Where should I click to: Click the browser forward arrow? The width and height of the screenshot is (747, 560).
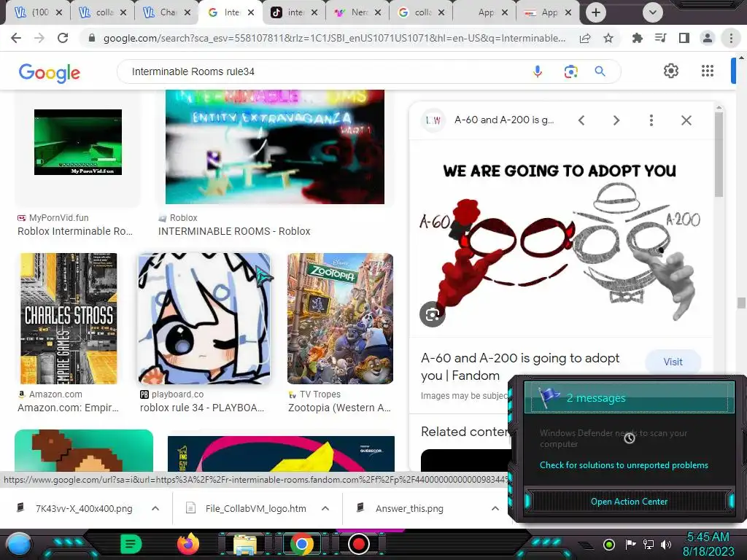click(39, 38)
